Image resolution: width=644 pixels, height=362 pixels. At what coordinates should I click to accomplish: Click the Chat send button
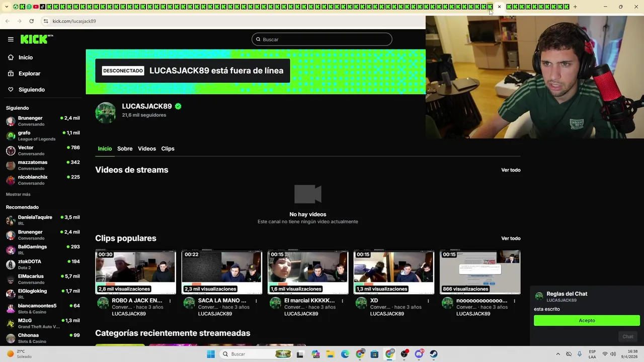(x=628, y=336)
